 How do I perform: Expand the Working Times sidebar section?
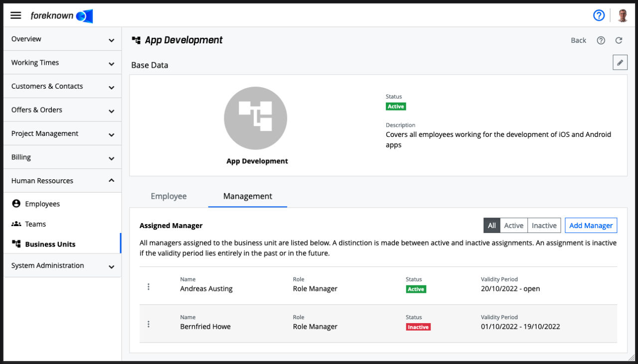click(x=62, y=63)
